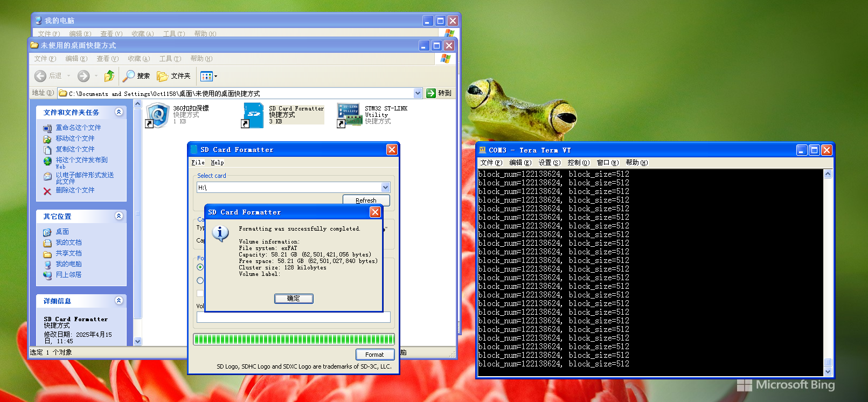Click the red X delete icon in tasks
Viewport: 868px width, 402px height.
47,191
